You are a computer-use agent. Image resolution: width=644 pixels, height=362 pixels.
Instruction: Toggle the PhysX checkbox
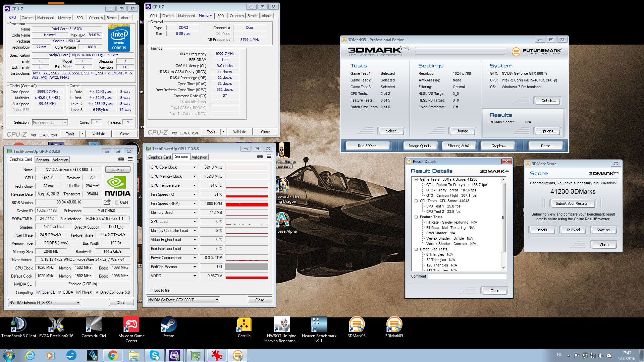click(78, 292)
